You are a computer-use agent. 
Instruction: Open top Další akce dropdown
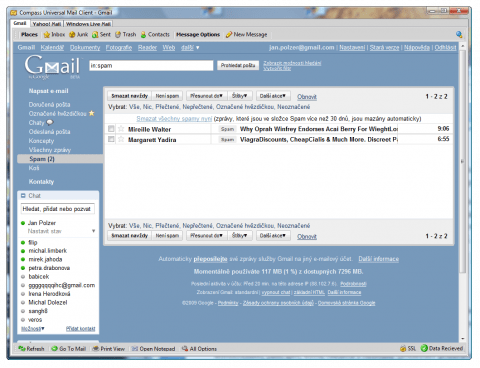273,96
